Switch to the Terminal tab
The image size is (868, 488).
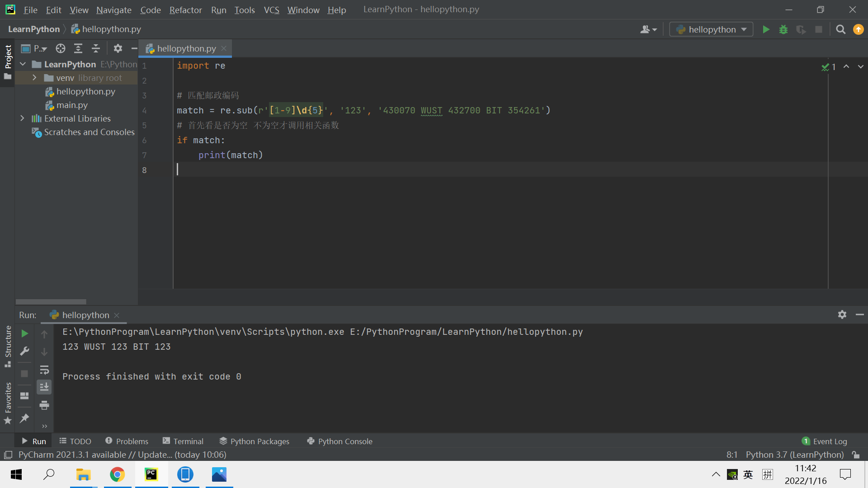pyautogui.click(x=183, y=441)
